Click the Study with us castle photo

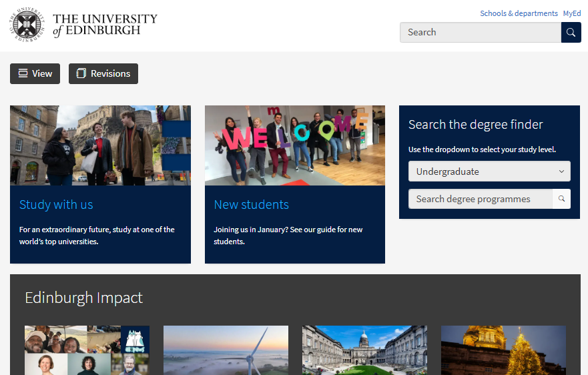click(100, 145)
